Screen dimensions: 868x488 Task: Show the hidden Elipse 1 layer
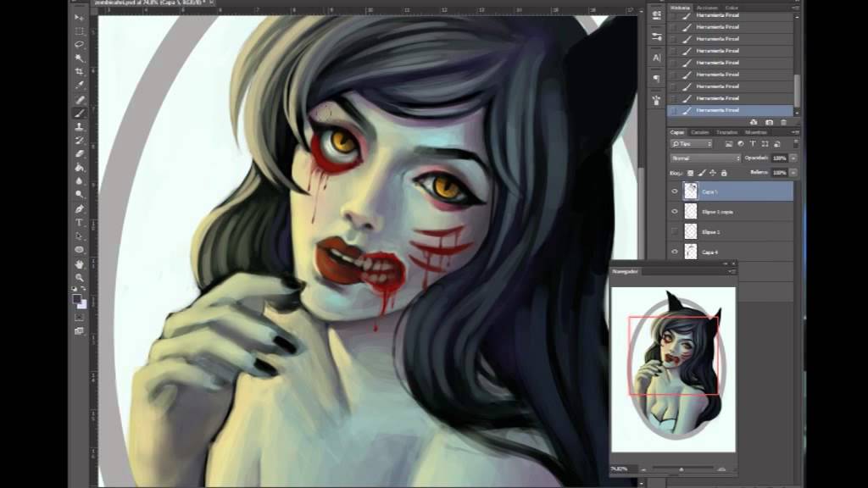[x=673, y=232]
